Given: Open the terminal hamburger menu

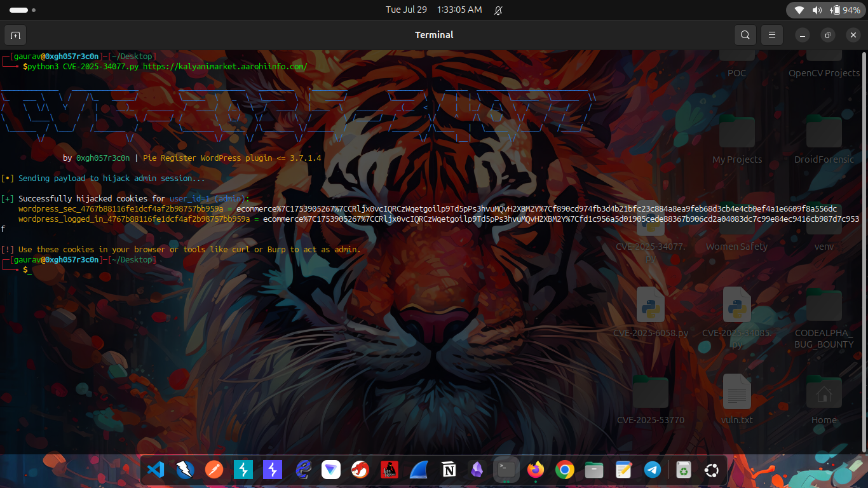Looking at the screenshot, I should [x=772, y=34].
